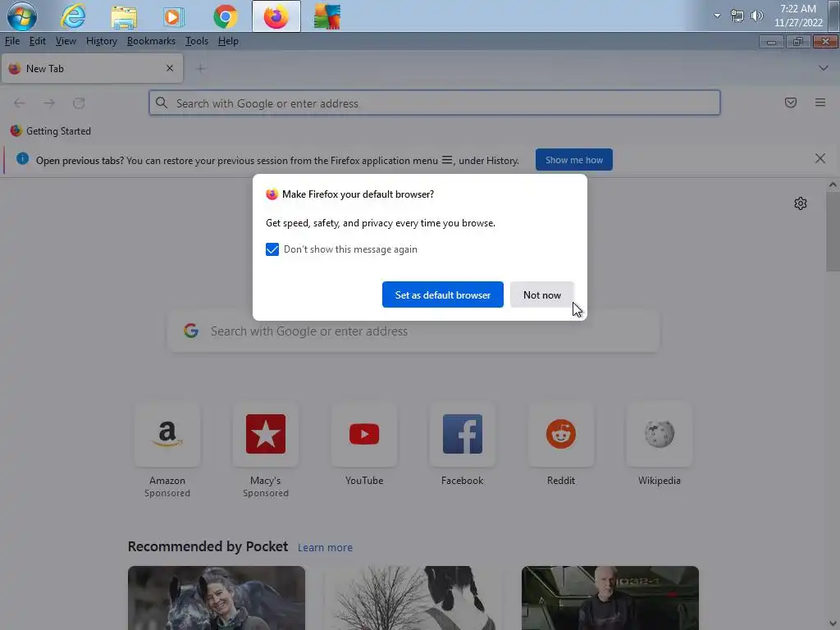Screen dimensions: 840x630
Task: Click the Back navigation arrow
Action: pos(20,103)
